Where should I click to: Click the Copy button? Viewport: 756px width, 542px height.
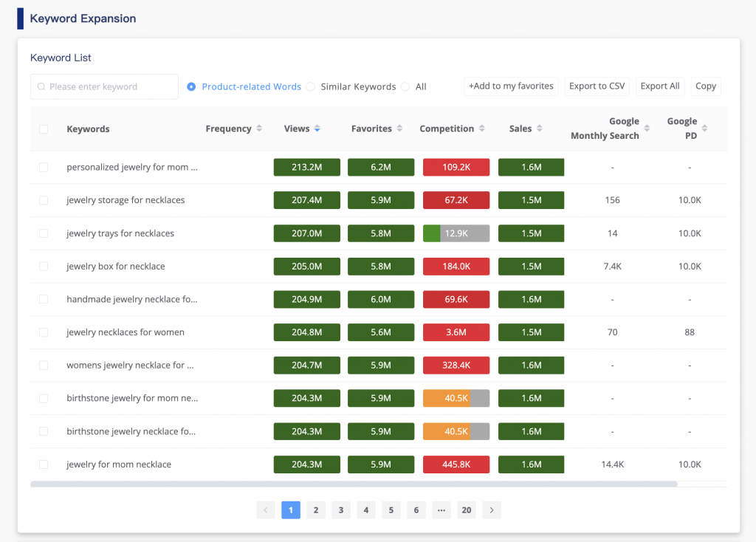[705, 86]
